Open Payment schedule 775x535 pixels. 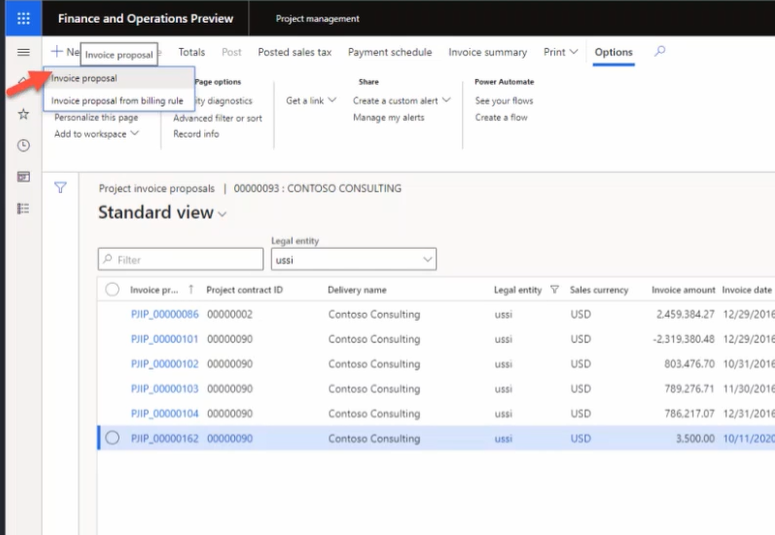(x=390, y=52)
